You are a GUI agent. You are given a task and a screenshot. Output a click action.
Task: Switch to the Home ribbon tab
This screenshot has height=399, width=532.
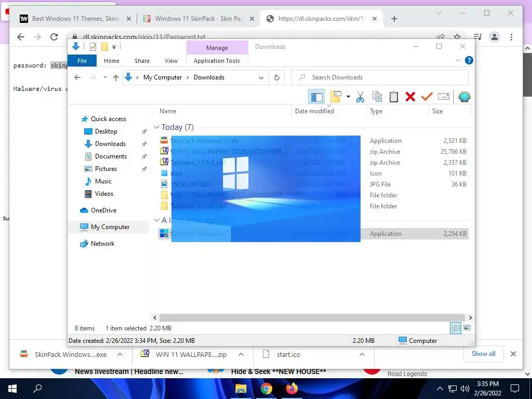click(x=112, y=61)
